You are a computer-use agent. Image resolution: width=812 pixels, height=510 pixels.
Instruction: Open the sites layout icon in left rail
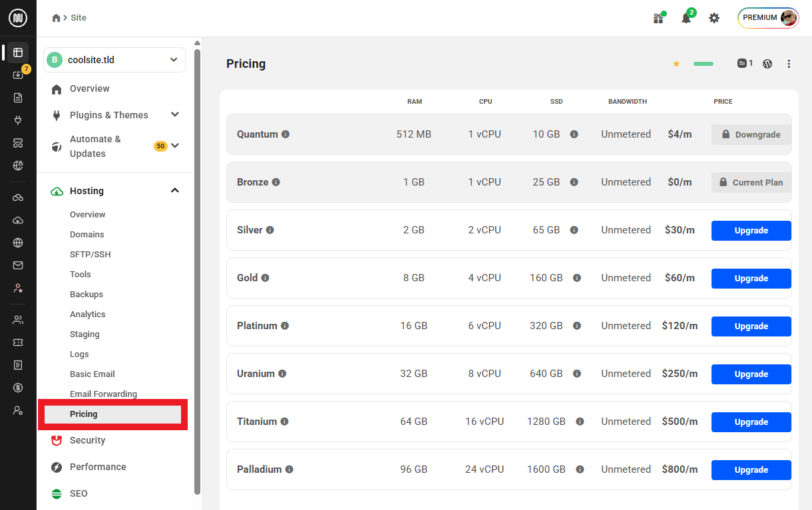click(18, 52)
